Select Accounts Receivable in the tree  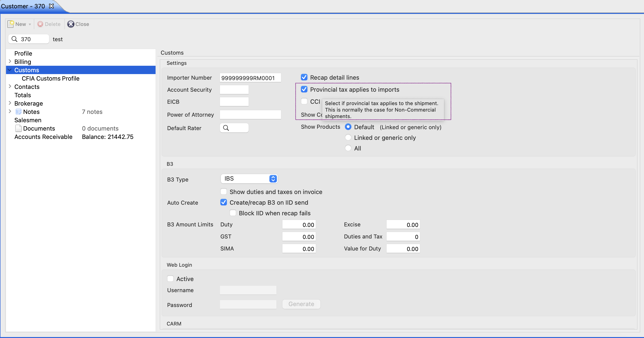pyautogui.click(x=43, y=137)
